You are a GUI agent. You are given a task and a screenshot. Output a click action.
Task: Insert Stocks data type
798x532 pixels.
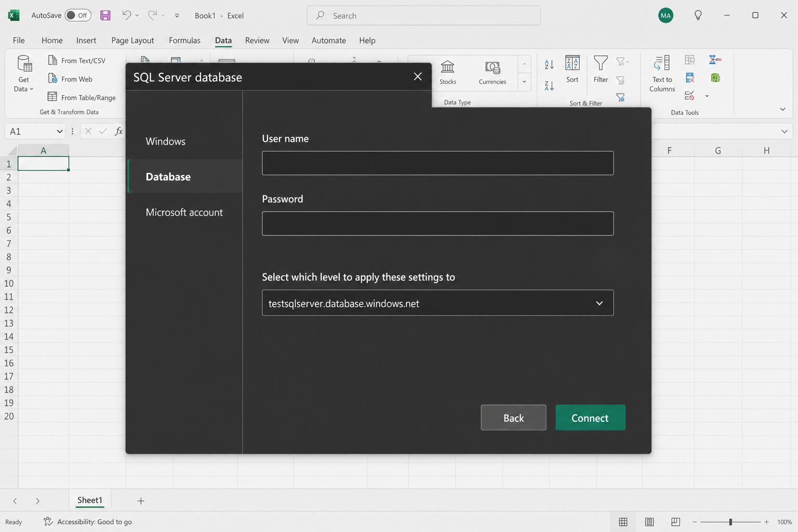tap(448, 73)
